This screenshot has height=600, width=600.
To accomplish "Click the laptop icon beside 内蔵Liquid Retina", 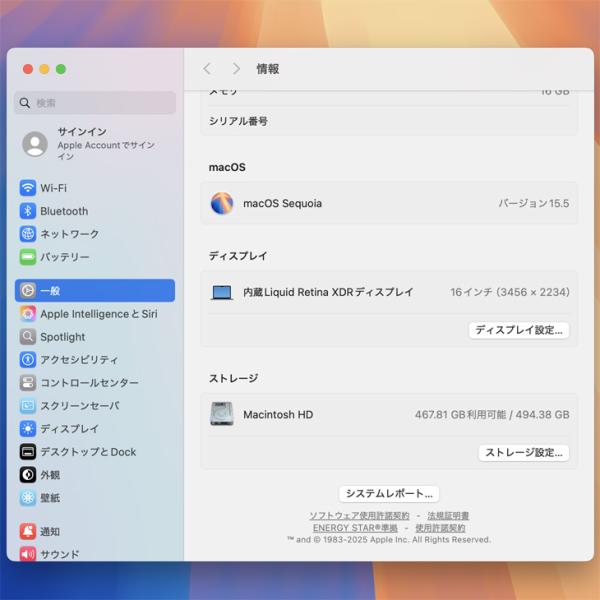I will coord(222,293).
